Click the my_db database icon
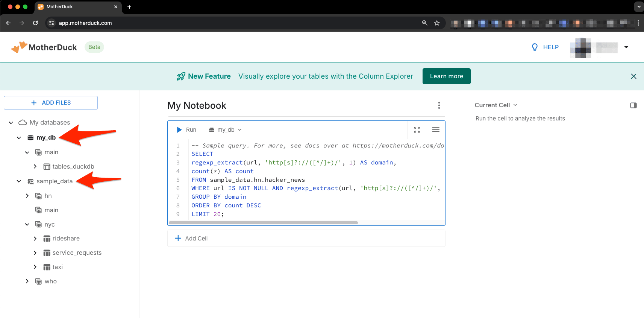This screenshot has width=644, height=318. tap(30, 138)
